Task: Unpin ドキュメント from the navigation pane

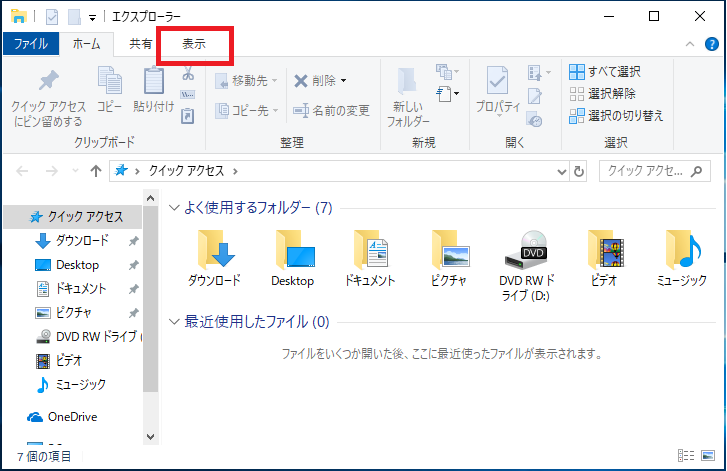Action: [134, 289]
